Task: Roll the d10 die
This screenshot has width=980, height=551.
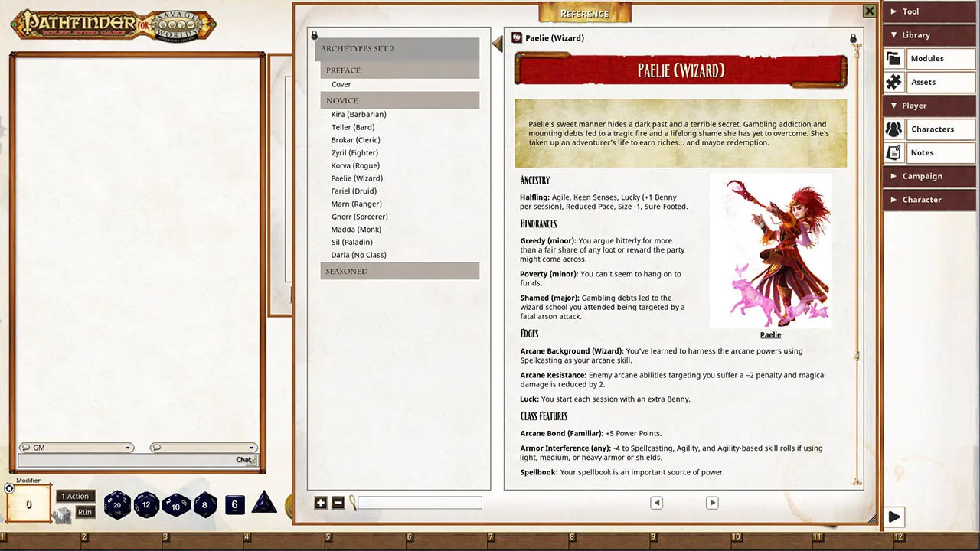Action: pos(176,505)
